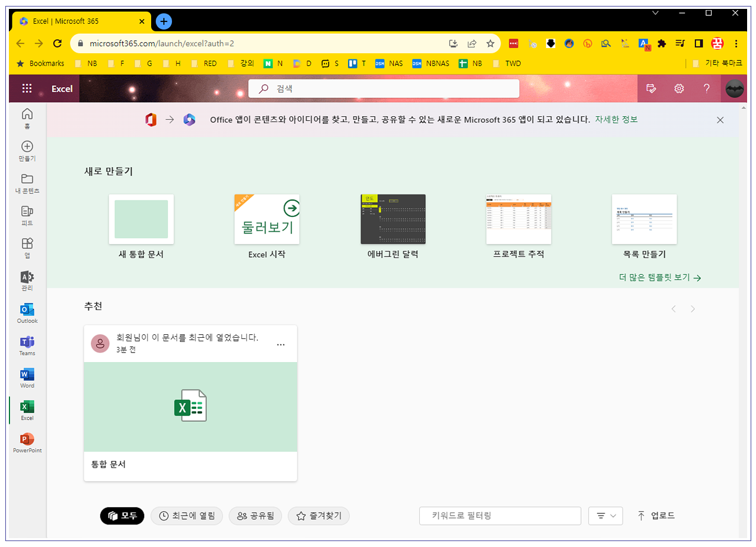Open the settings gear icon
Viewport: 756px width, 547px height.
point(679,88)
